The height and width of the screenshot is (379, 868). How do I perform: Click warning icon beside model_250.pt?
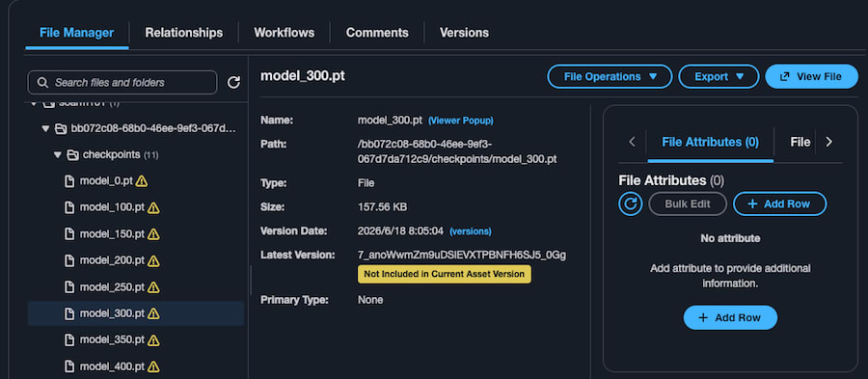click(x=154, y=287)
